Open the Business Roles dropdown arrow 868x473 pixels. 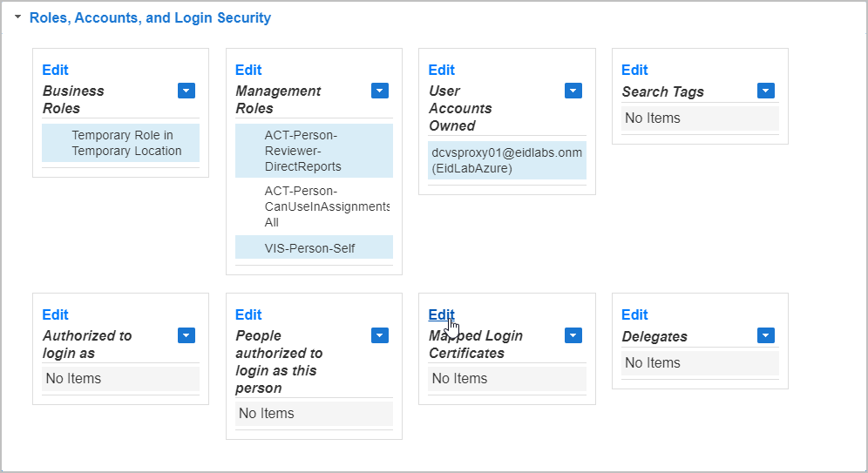coord(186,91)
